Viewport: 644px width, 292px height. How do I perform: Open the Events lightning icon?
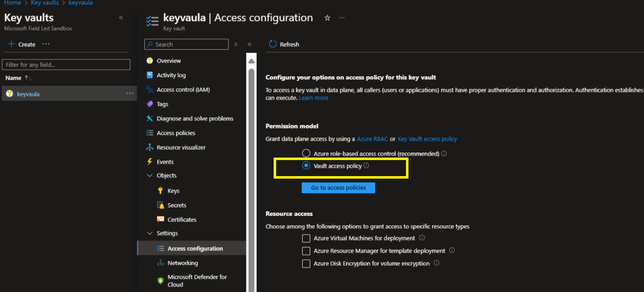[x=149, y=162]
